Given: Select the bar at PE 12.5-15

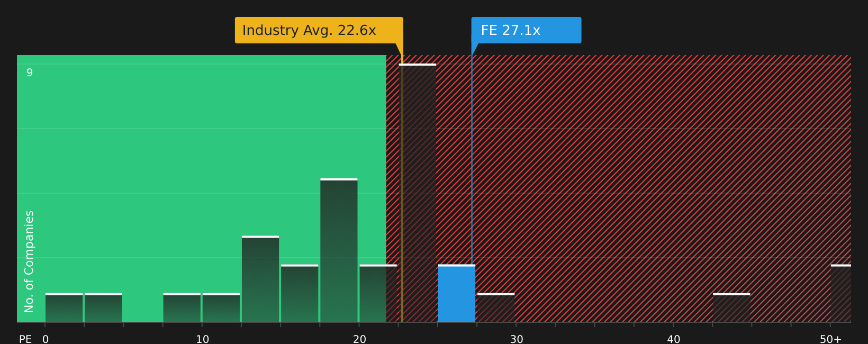Looking at the screenshot, I should 260,279.
